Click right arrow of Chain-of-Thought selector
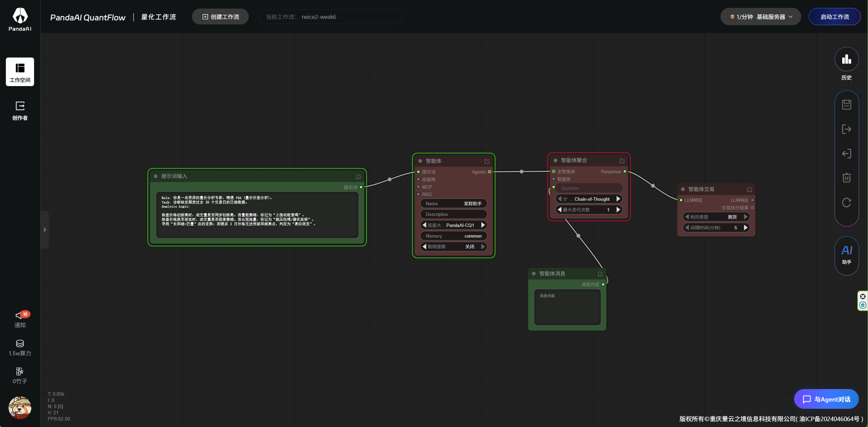868x427 pixels. coord(618,199)
